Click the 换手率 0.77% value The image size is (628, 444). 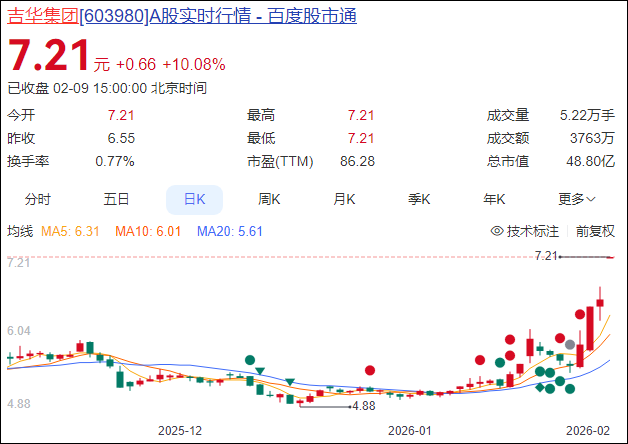coord(115,161)
